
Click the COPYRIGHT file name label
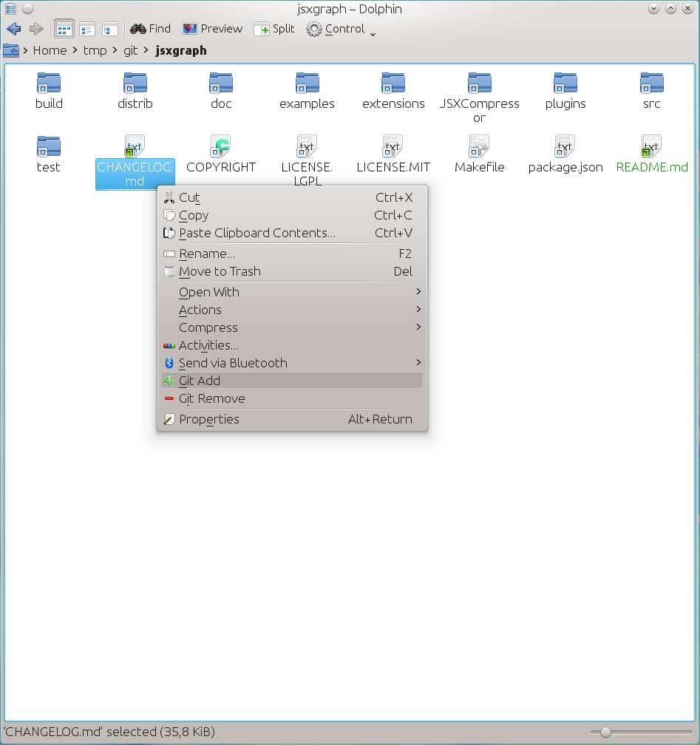(221, 167)
